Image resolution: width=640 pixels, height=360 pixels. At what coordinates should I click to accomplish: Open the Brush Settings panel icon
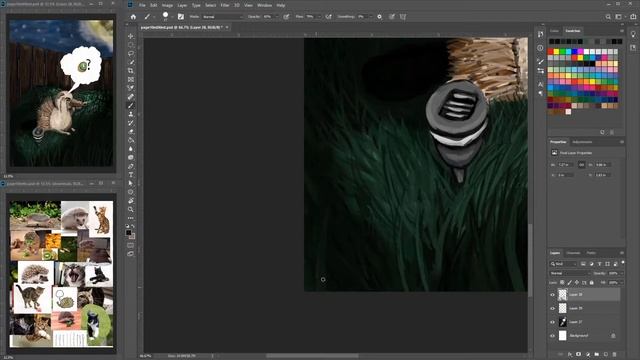pos(540,61)
